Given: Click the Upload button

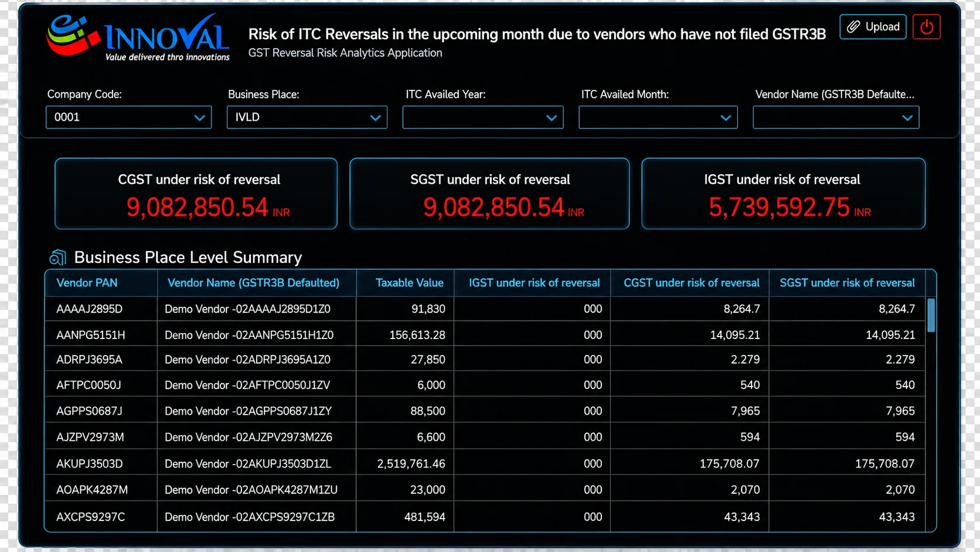Looking at the screenshot, I should [x=873, y=27].
